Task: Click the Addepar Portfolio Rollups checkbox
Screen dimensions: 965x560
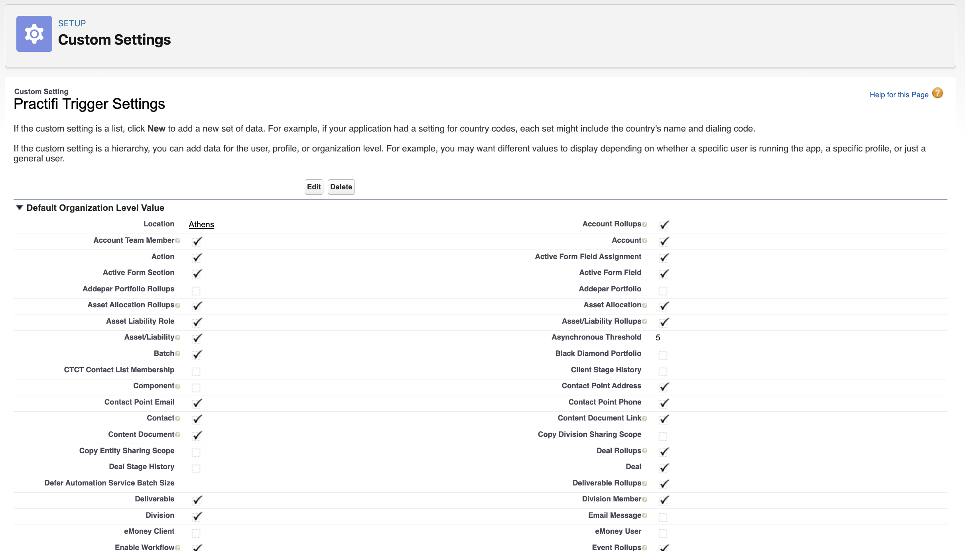Action: coord(196,291)
